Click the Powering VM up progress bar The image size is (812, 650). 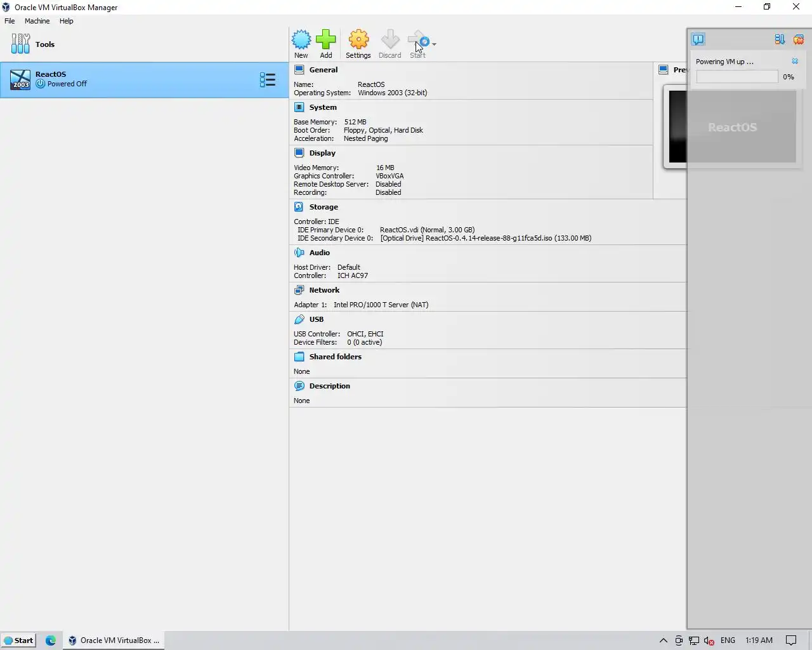[737, 77]
